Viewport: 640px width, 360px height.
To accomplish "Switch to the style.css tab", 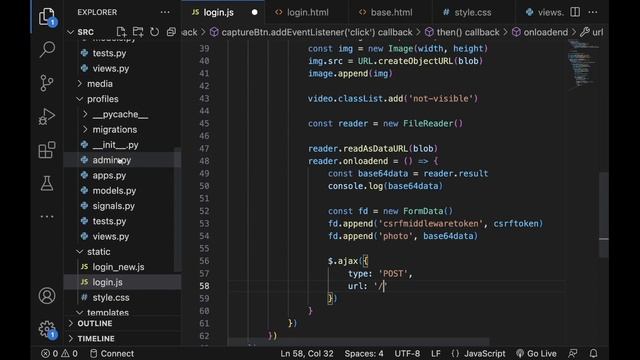I will pos(473,12).
